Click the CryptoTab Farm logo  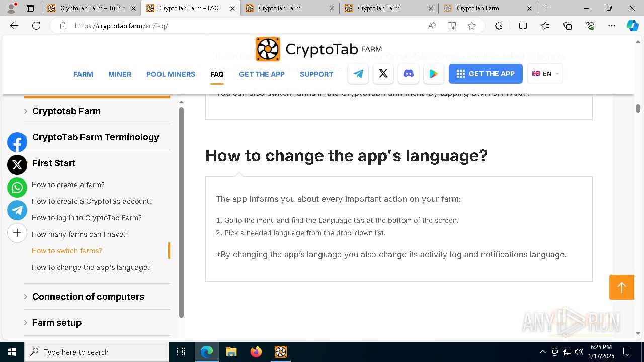[x=318, y=49]
